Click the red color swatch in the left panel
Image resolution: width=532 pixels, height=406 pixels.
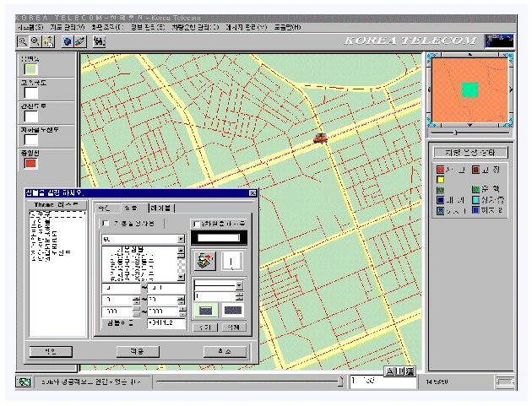[x=30, y=163]
